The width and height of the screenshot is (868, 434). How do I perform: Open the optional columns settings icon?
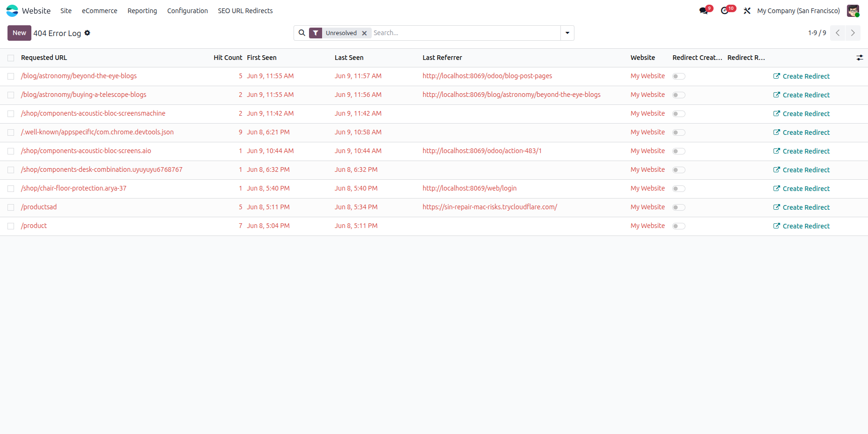pyautogui.click(x=860, y=58)
